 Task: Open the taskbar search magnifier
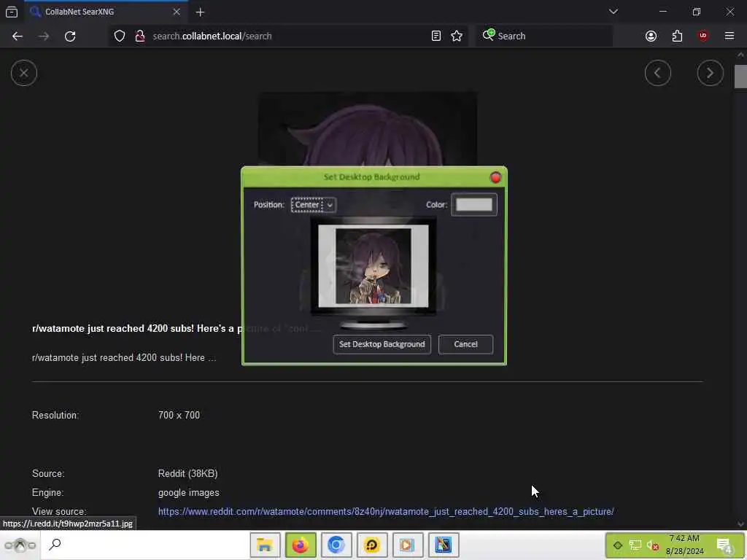[x=55, y=544]
